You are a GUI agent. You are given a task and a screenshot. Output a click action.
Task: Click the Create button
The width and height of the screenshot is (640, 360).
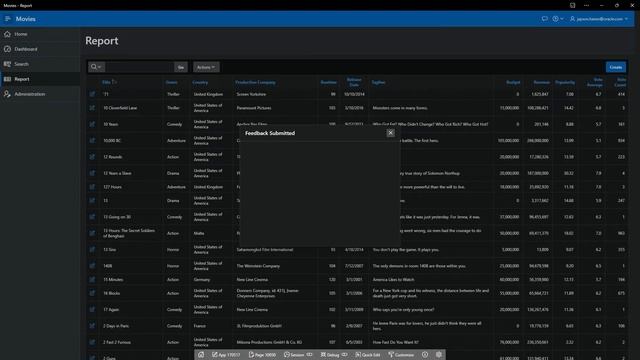point(616,67)
